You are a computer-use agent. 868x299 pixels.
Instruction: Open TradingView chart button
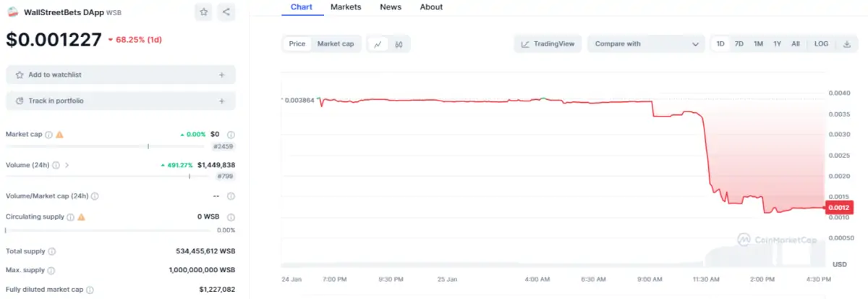point(548,44)
